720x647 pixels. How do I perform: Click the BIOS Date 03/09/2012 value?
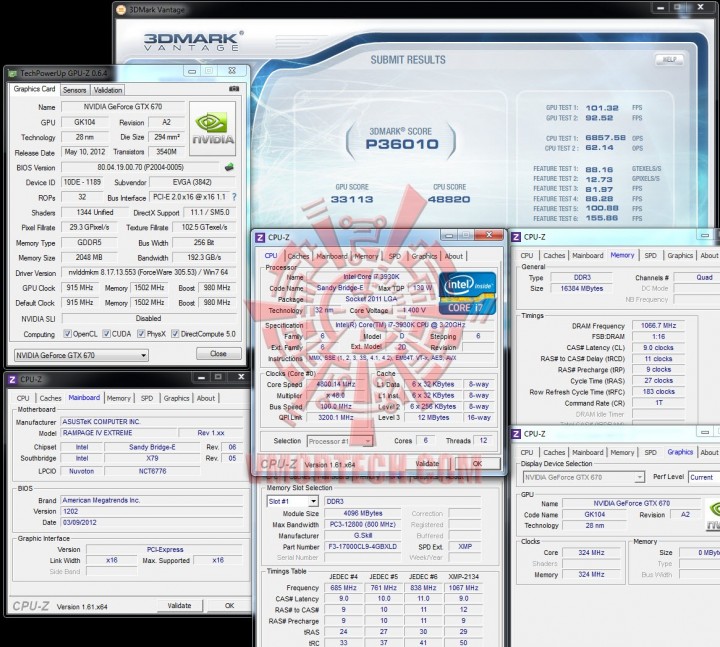(x=79, y=523)
